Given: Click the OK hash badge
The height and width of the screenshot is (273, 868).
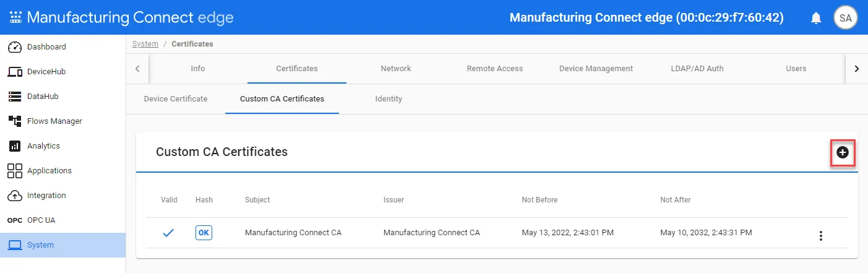Looking at the screenshot, I should 204,233.
